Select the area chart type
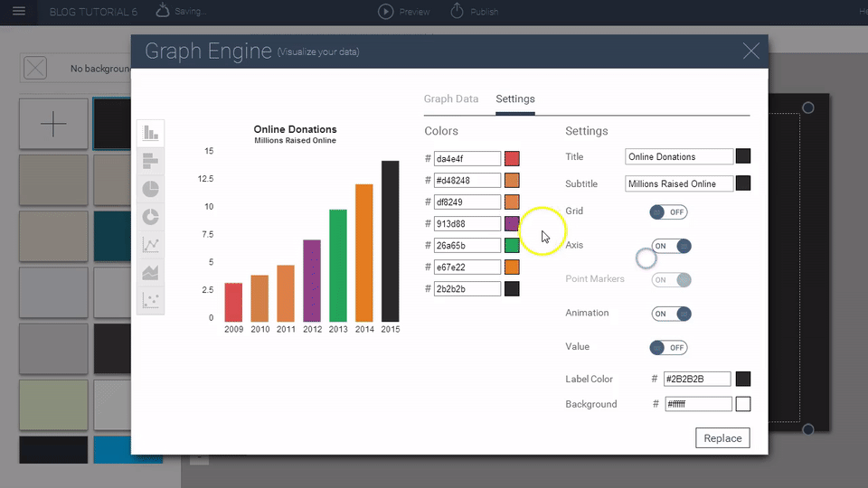Image resolution: width=868 pixels, height=488 pixels. click(151, 272)
